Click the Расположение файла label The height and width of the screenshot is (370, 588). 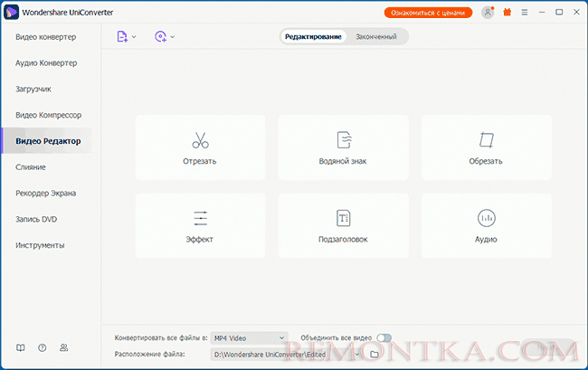149,354
